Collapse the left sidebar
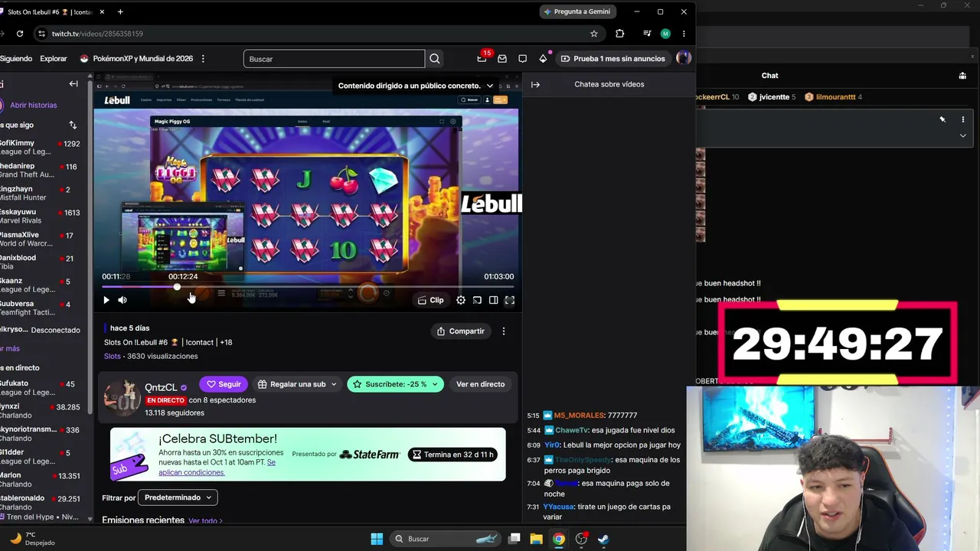This screenshot has width=980, height=551. (73, 84)
